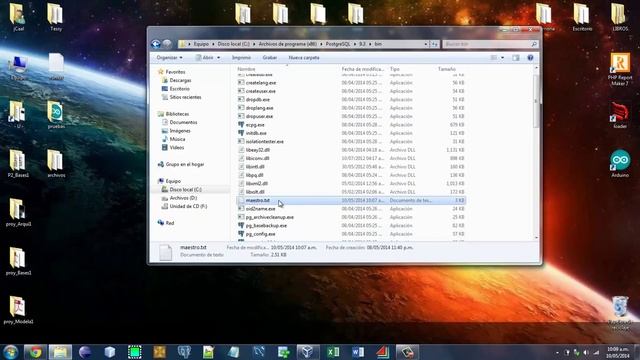Sort by the Nombre column header
The height and width of the screenshot is (360, 640).
coord(246,69)
